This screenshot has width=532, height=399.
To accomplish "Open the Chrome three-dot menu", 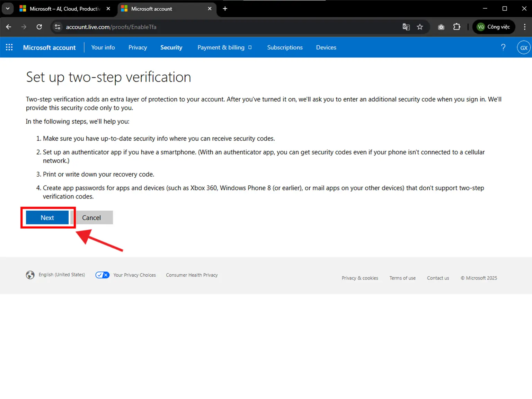I will [x=525, y=27].
